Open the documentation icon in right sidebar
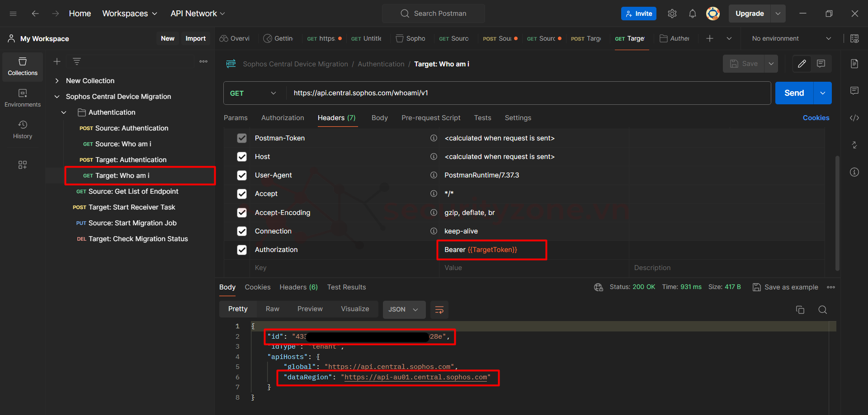Screen dimensions: 868x415 tap(854, 64)
